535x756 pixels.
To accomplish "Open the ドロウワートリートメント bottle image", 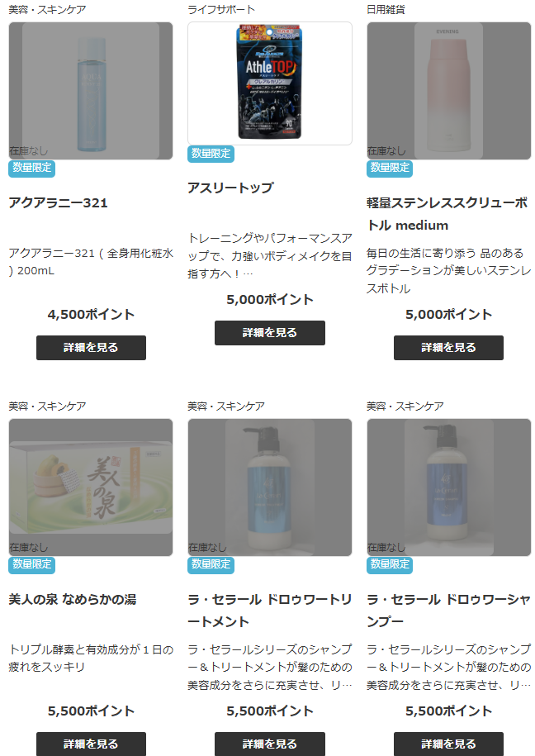I will pyautogui.click(x=270, y=487).
